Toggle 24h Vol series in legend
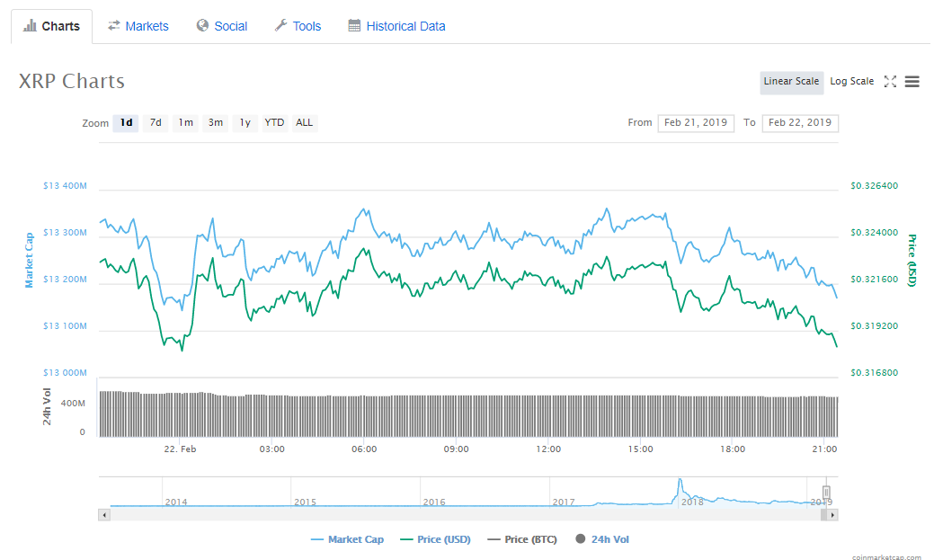 pyautogui.click(x=602, y=539)
